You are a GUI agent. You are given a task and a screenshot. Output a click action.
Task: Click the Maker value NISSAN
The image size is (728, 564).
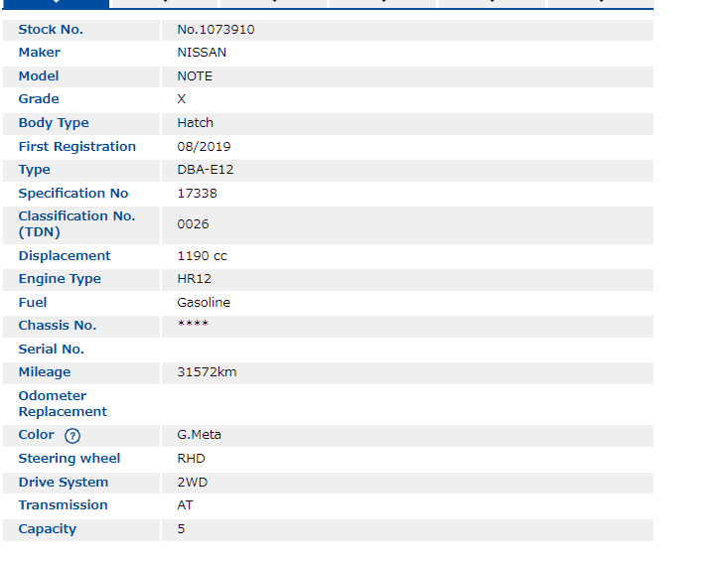[202, 53]
